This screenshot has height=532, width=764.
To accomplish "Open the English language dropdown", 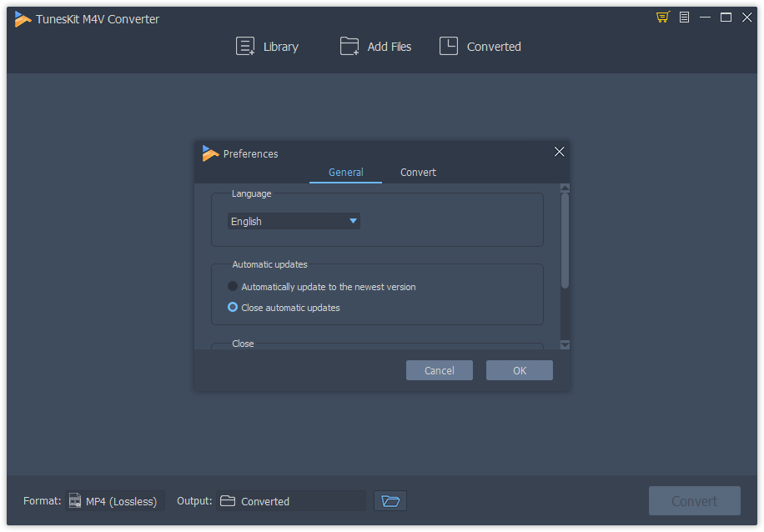I will [294, 221].
